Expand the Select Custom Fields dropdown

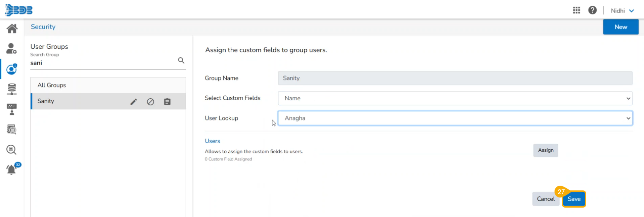coord(455,98)
